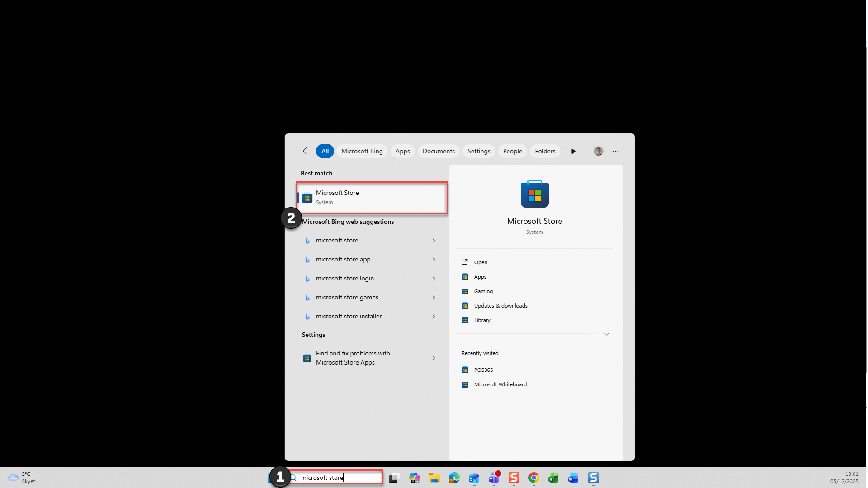Open Updates & downloads in Microsoft Store
This screenshot has width=868, height=488.
(x=500, y=306)
